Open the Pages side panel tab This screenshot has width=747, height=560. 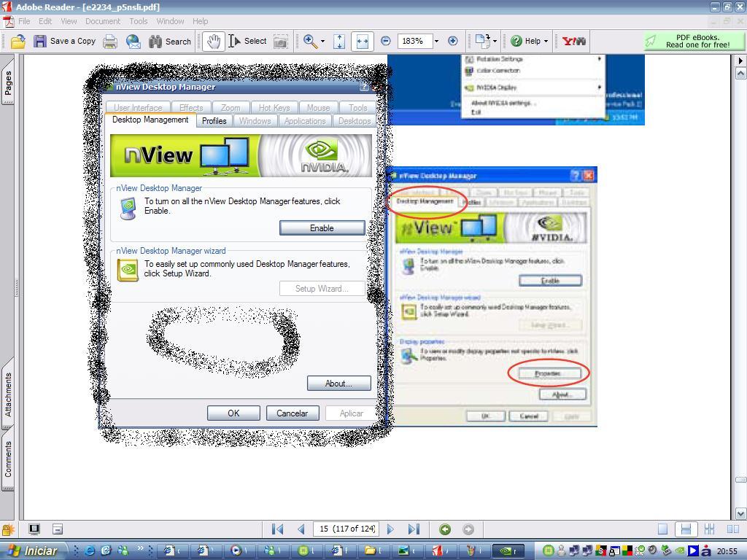point(8,83)
